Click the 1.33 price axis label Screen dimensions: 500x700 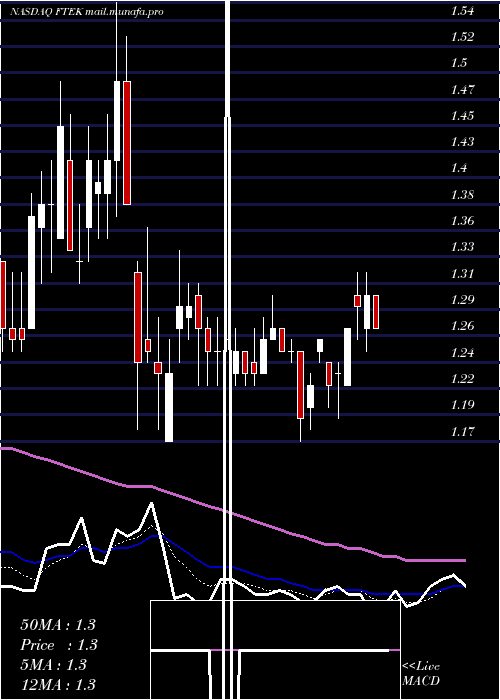pos(462,247)
